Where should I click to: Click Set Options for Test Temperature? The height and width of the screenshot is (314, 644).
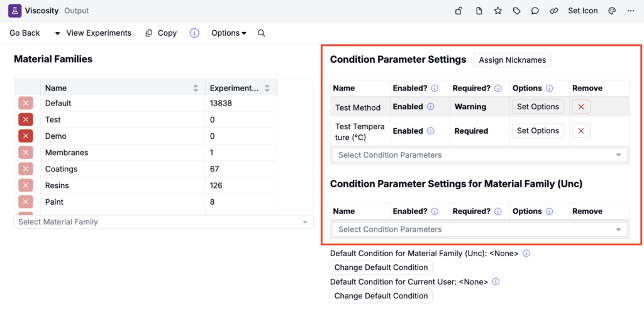[538, 131]
